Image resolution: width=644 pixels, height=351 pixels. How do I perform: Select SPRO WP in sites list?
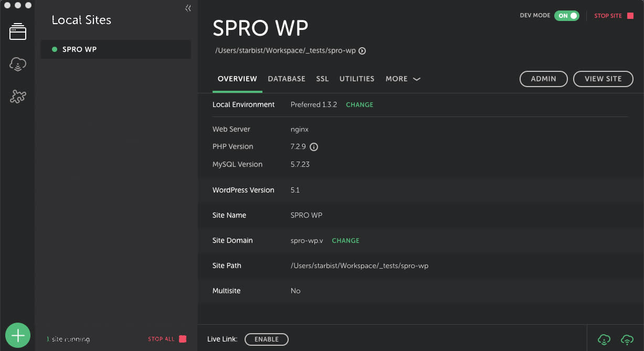(115, 49)
